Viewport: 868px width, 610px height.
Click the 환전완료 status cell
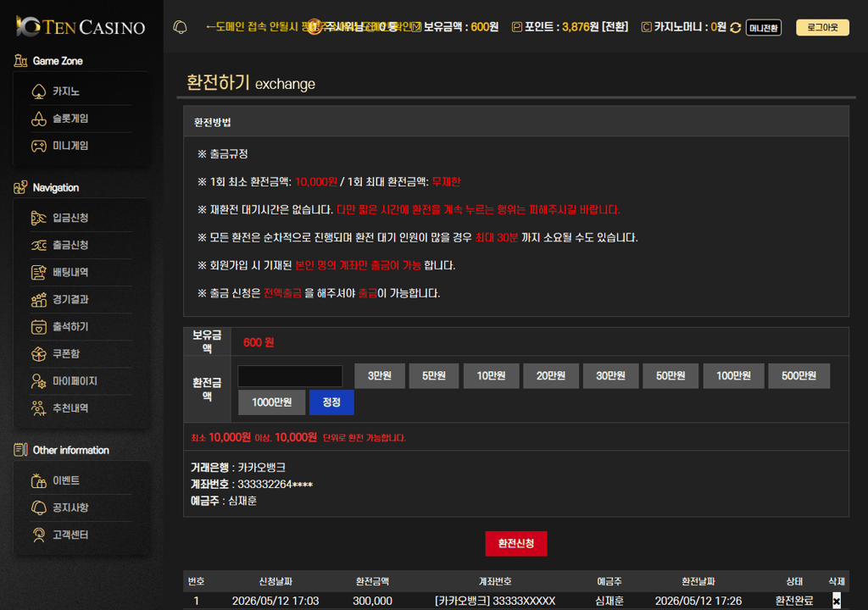click(794, 601)
